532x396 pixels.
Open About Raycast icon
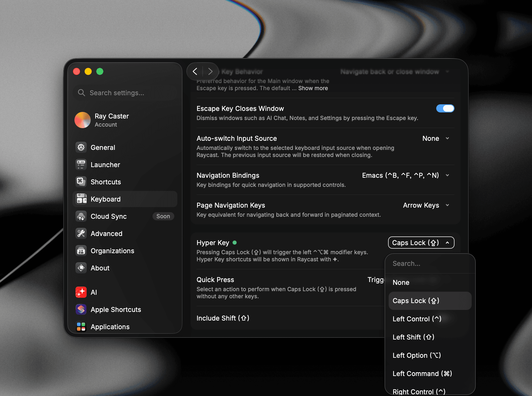tap(81, 268)
